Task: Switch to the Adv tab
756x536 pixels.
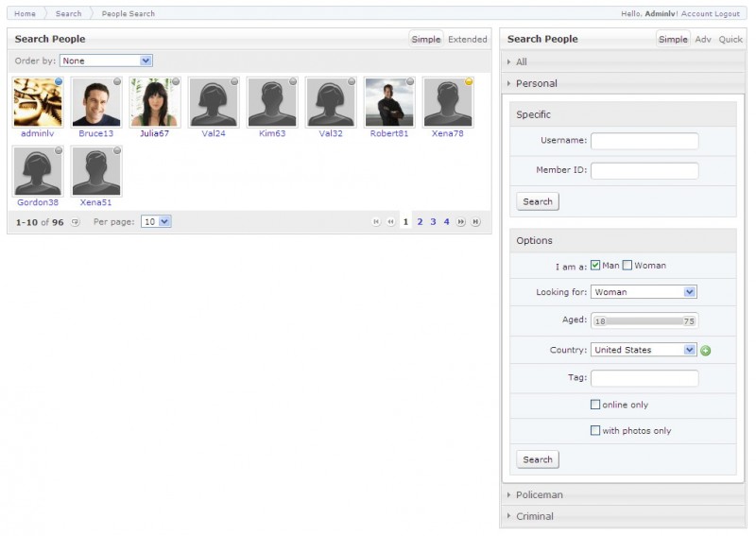Action: (703, 39)
